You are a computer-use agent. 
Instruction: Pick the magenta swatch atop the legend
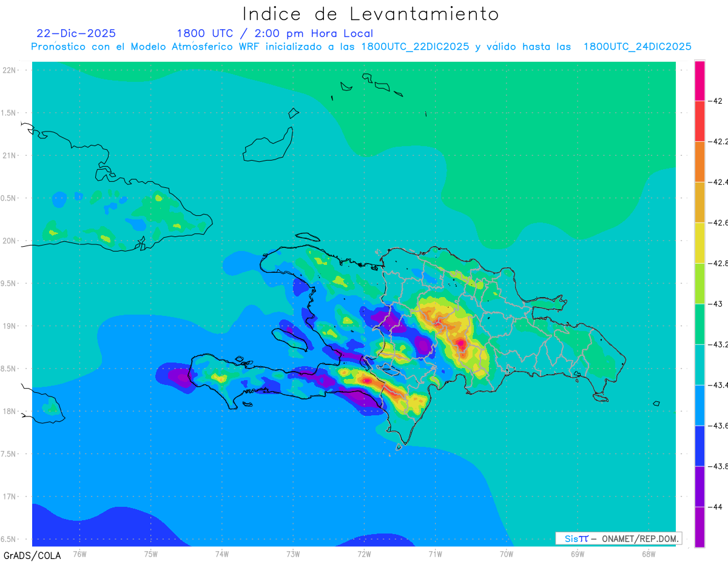(x=699, y=81)
